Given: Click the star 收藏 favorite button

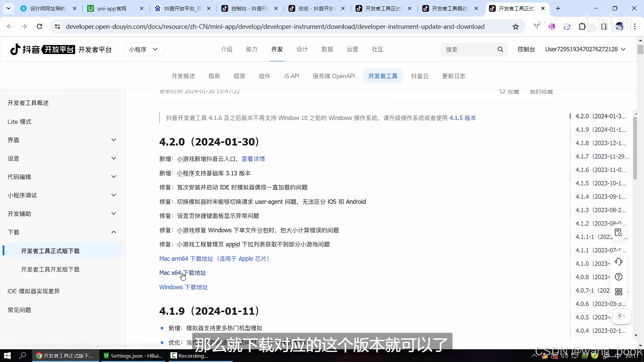Looking at the screenshot, I should tap(509, 92).
